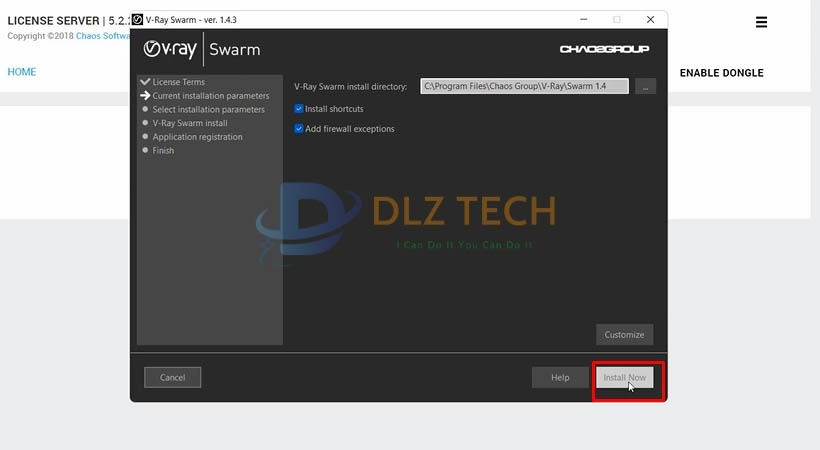Click the V-Ray Swarm logo in header
This screenshot has width=820, height=450.
coord(201,49)
